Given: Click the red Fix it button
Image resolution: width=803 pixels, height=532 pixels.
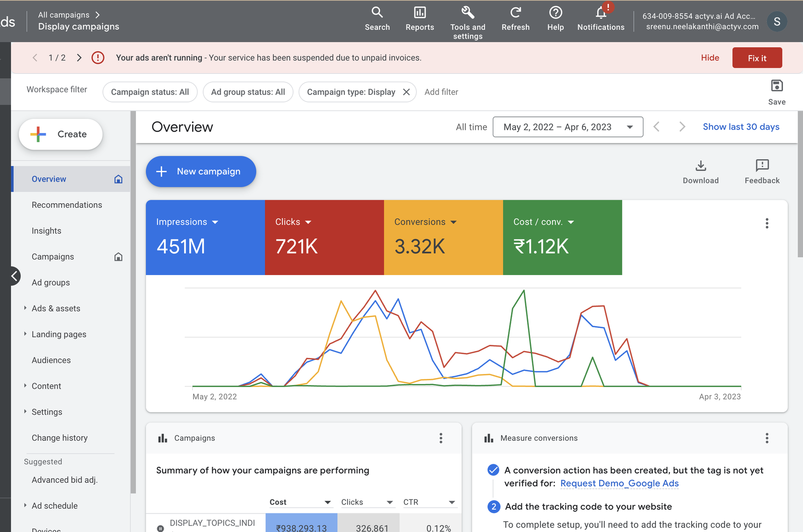Looking at the screenshot, I should tap(757, 58).
